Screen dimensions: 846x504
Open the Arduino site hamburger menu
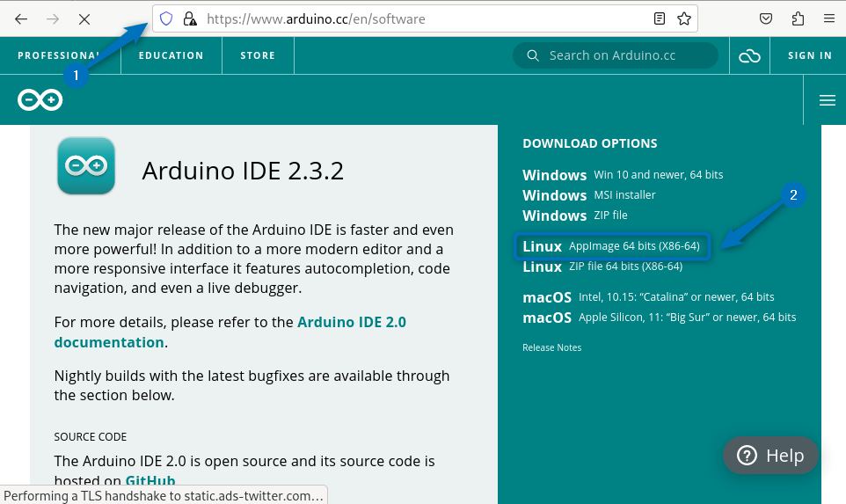[x=828, y=99]
